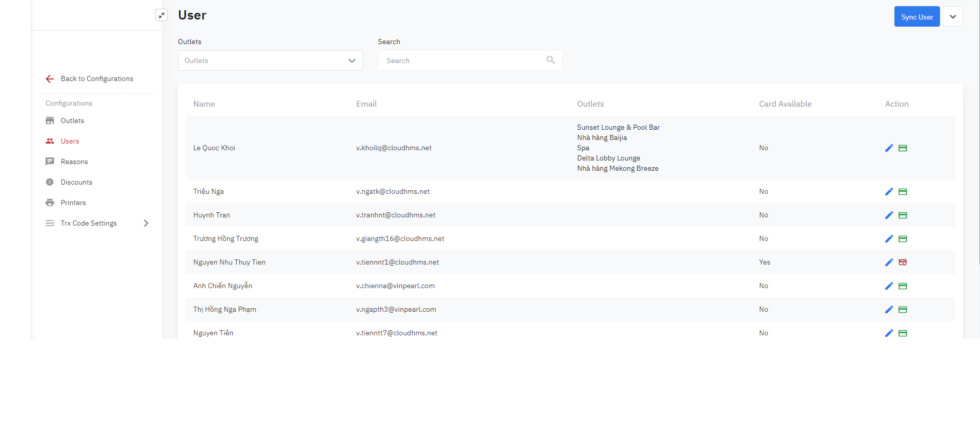980x443 pixels.
Task: Remove card icon for Nguyen Nhu Thuy Tien
Action: (903, 263)
